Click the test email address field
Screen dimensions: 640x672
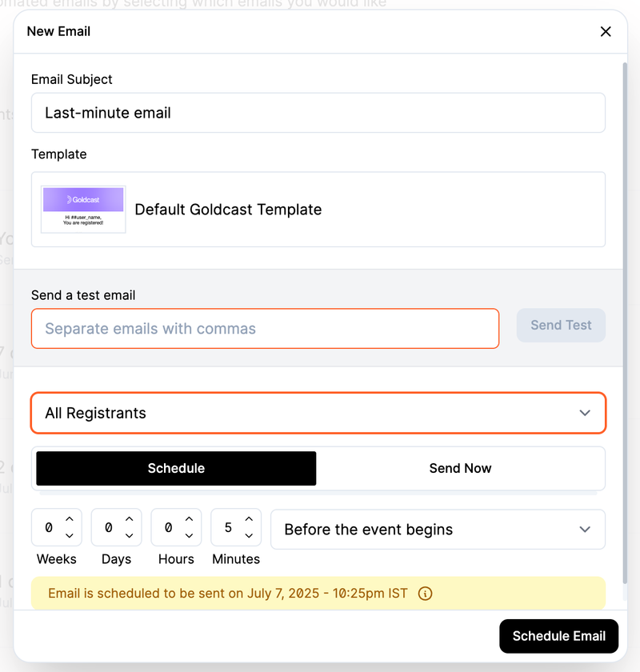click(265, 329)
